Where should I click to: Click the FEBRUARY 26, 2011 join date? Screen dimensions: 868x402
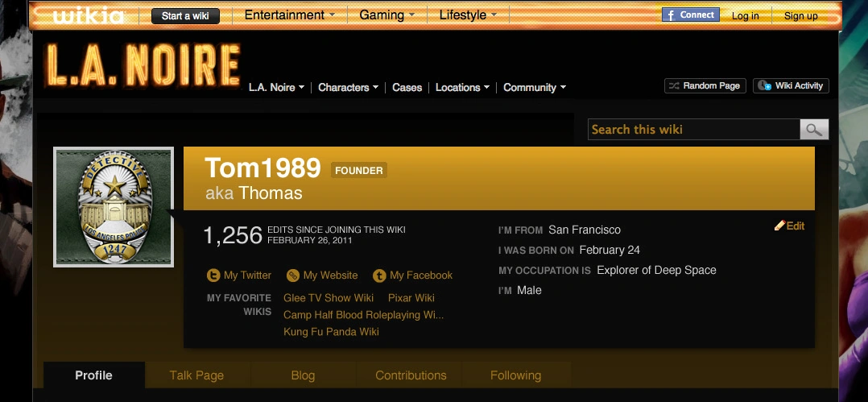310,240
